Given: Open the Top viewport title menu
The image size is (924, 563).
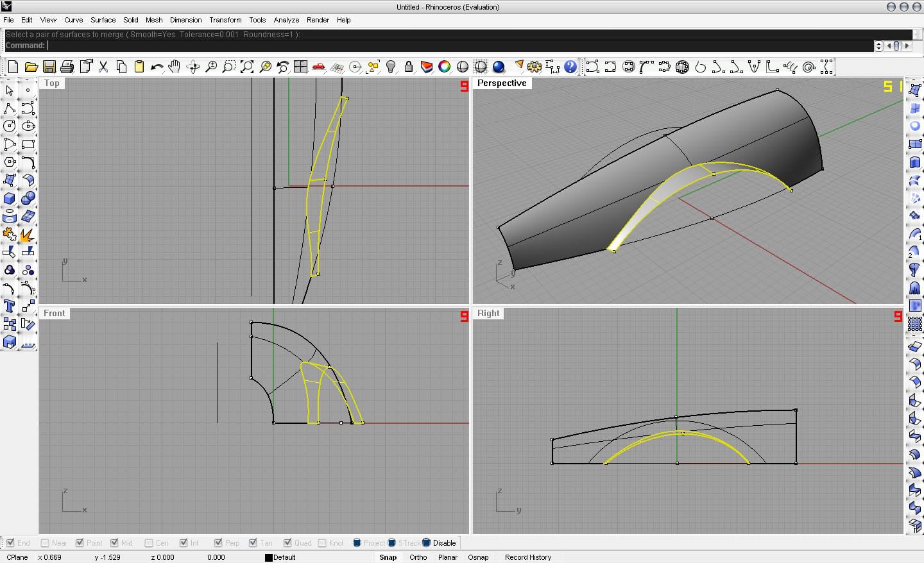Looking at the screenshot, I should coord(52,83).
